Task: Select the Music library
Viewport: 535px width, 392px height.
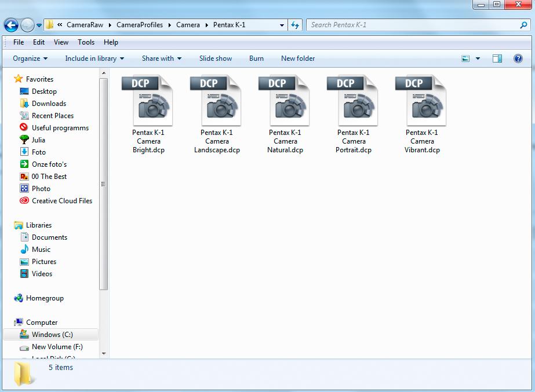Action: [x=35, y=250]
